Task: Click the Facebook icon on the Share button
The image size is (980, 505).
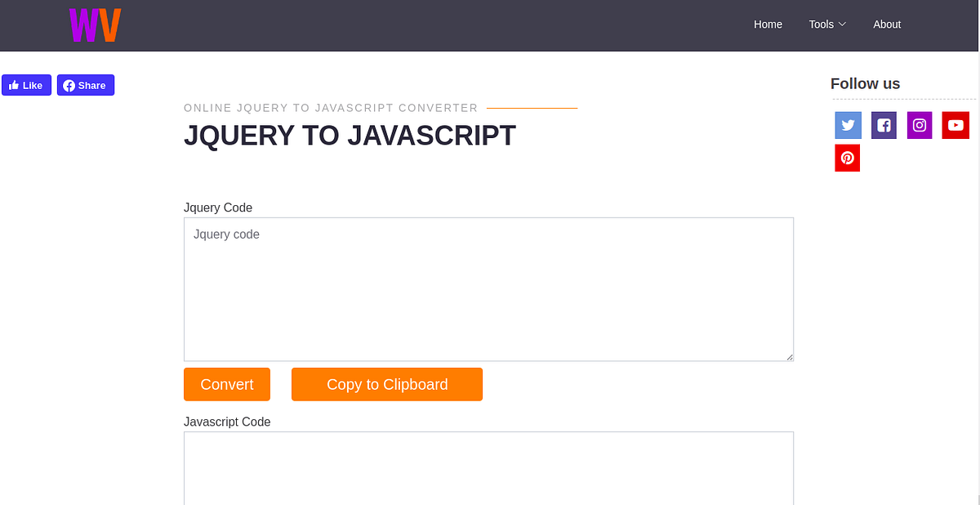Action: pos(69,85)
